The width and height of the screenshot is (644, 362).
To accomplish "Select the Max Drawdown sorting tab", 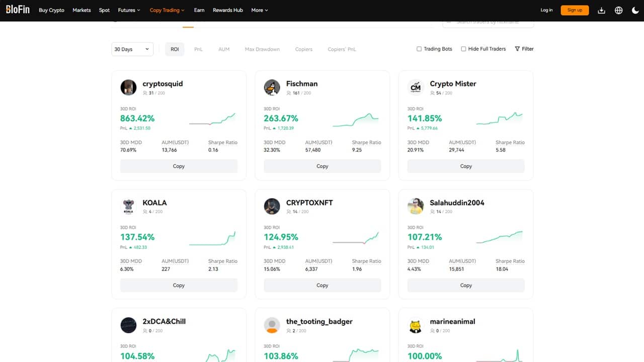I will [x=262, y=49].
